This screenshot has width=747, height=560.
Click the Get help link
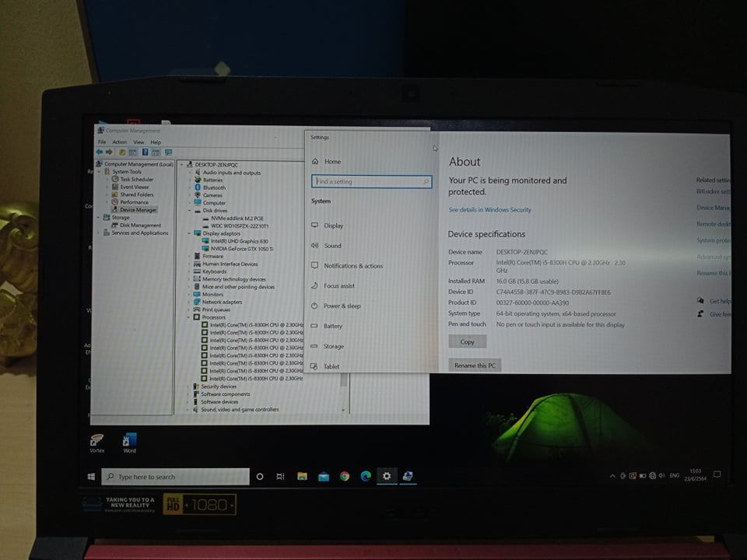719,301
